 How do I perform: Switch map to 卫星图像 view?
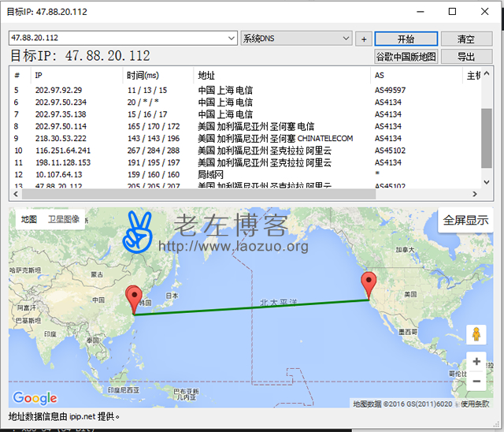[64, 219]
